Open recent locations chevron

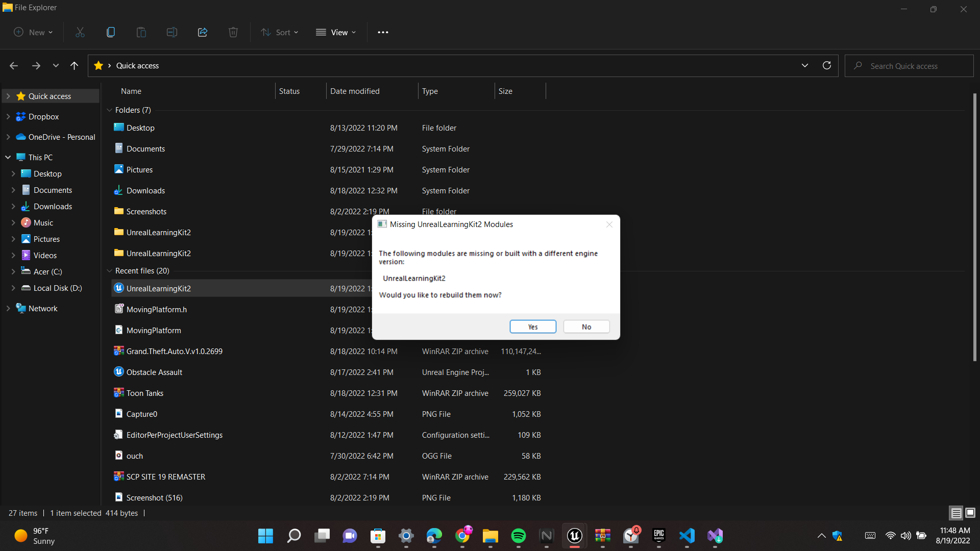click(56, 66)
